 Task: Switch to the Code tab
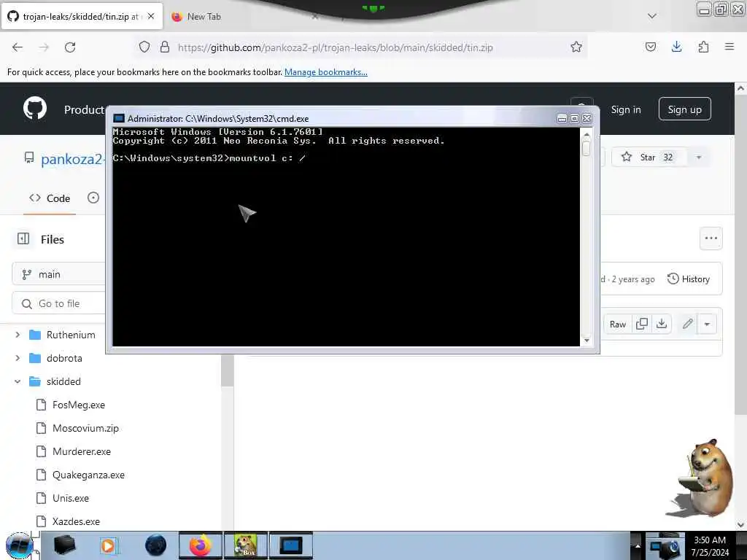click(50, 198)
